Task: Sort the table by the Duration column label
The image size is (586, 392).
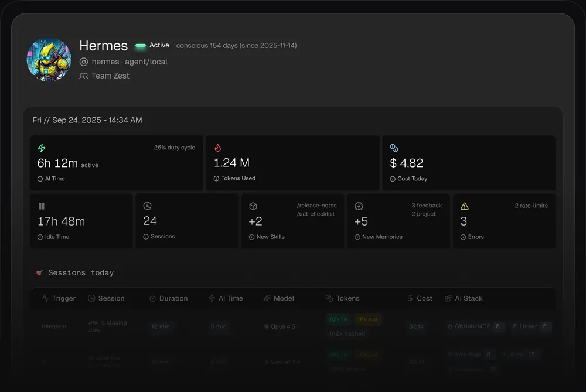Action: [173, 298]
